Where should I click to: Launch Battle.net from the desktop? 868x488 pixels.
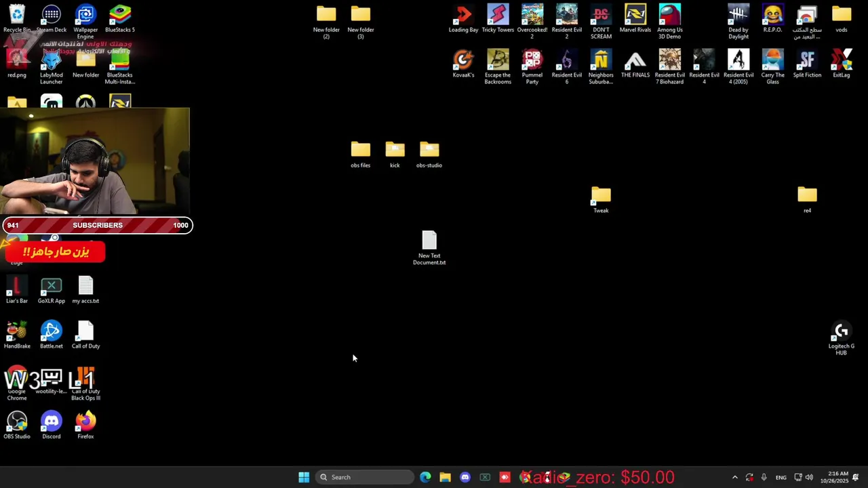52,335
